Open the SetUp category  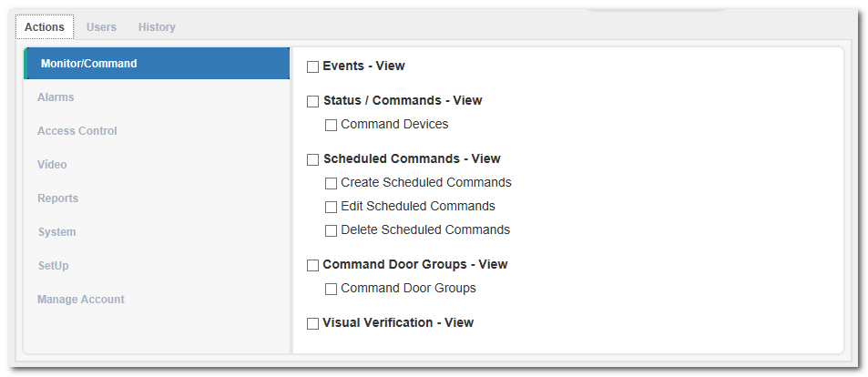click(x=157, y=266)
